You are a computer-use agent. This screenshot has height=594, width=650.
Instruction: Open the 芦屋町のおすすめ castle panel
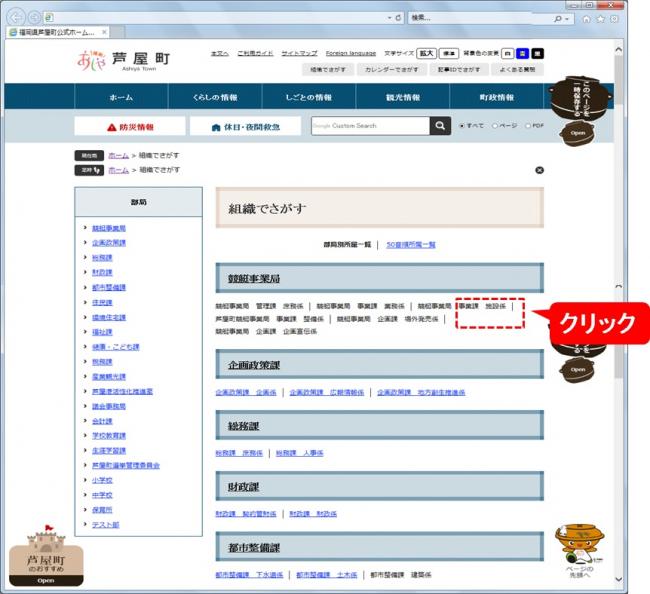pyautogui.click(x=46, y=556)
